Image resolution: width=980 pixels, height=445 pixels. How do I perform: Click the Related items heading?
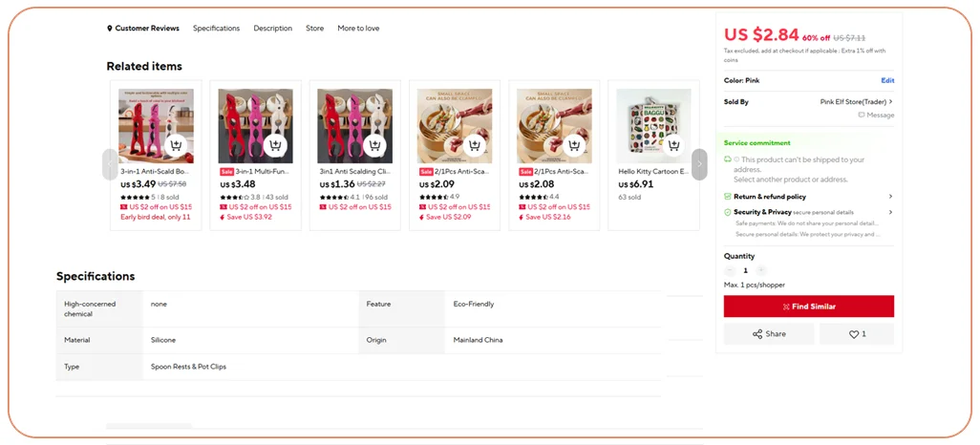point(144,66)
